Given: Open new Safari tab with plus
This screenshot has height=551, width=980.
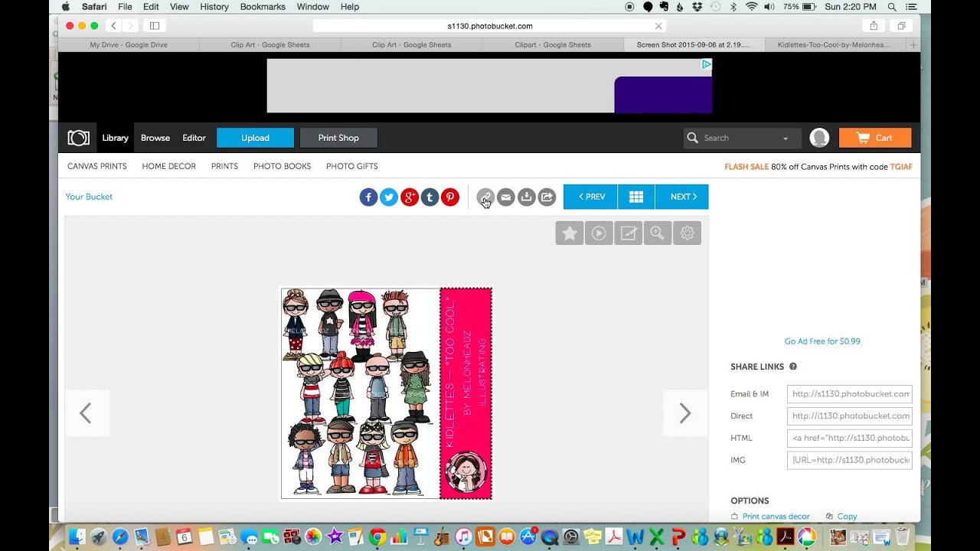Looking at the screenshot, I should click(x=913, y=45).
